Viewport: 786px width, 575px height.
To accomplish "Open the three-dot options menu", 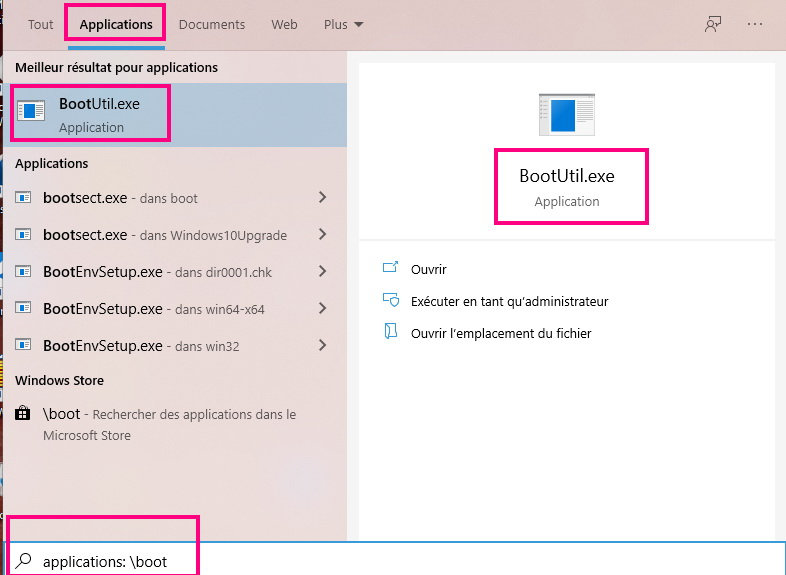I will [x=755, y=25].
